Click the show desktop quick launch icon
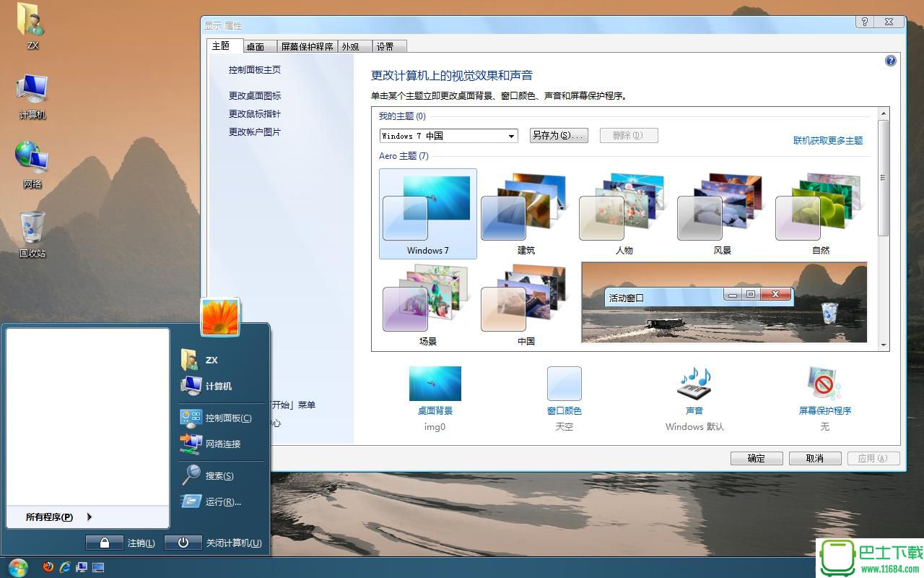 click(x=98, y=567)
